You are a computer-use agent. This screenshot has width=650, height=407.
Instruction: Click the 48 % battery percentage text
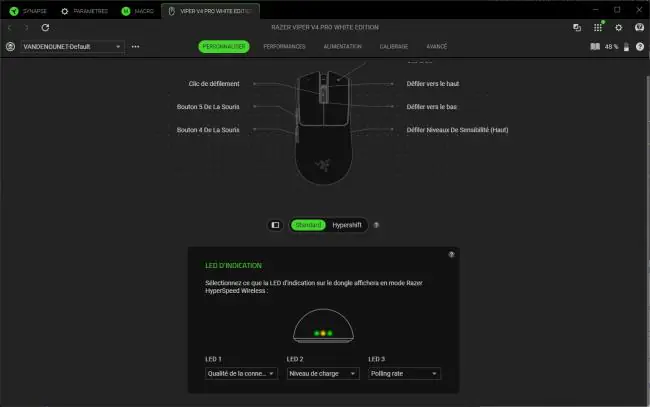click(611, 47)
